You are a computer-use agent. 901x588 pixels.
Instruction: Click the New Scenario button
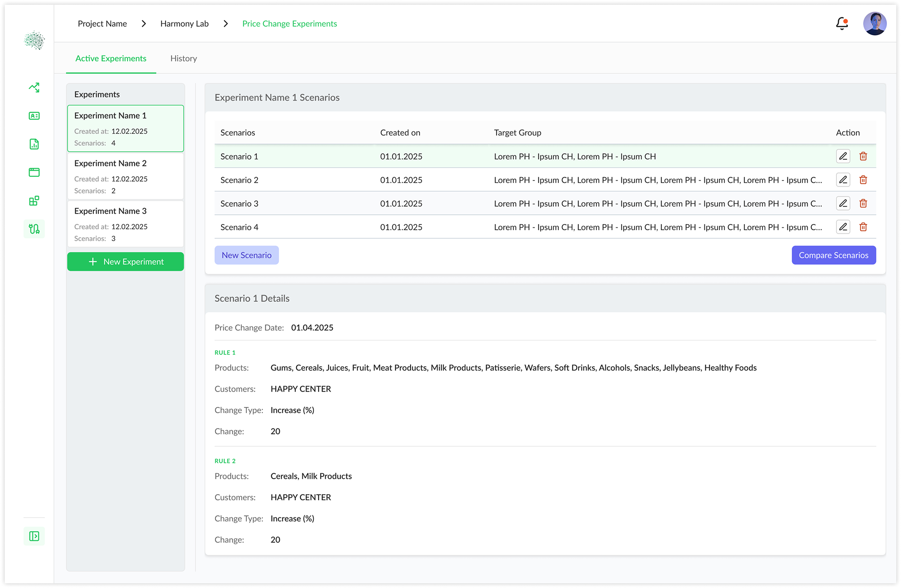click(x=246, y=255)
